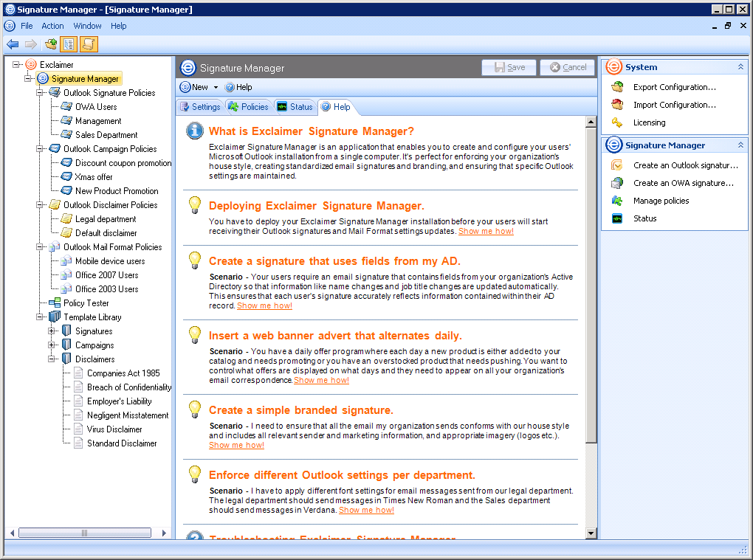This screenshot has height=560, width=753.
Task: Expand the Campaigns library node
Action: pos(52,345)
